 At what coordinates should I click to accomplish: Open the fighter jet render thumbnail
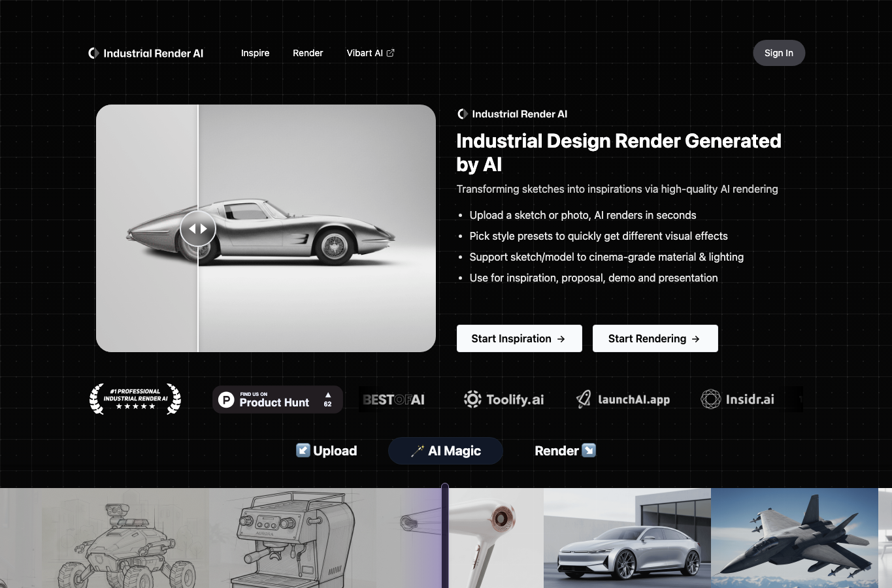pyautogui.click(x=795, y=538)
